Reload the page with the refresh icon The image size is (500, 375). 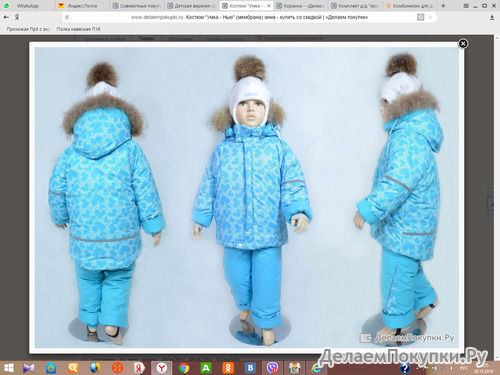click(67, 17)
